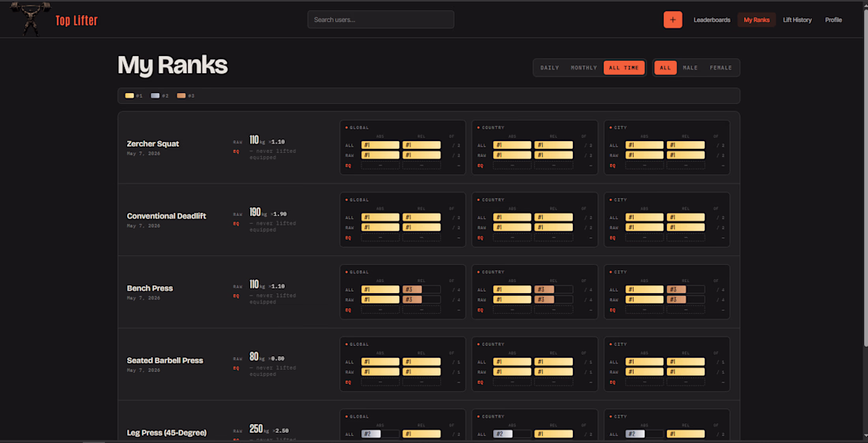Screen dimensions: 868x443
Task: Open the Seated Barbell Press lift entry
Action: click(165, 360)
